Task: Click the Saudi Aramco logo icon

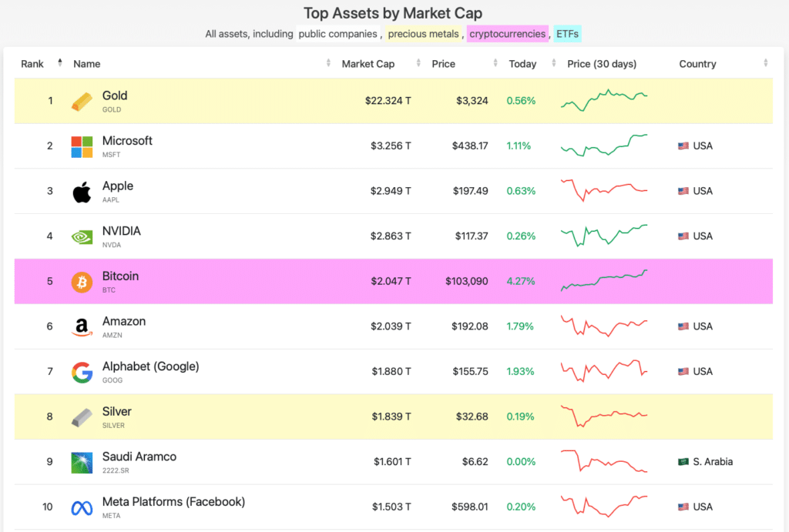Action: (82, 463)
